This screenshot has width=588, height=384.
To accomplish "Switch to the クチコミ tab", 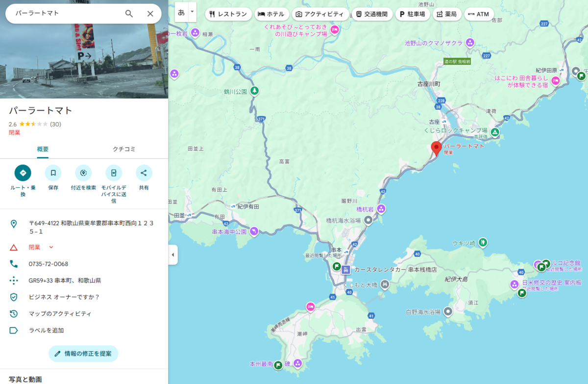I will [124, 149].
